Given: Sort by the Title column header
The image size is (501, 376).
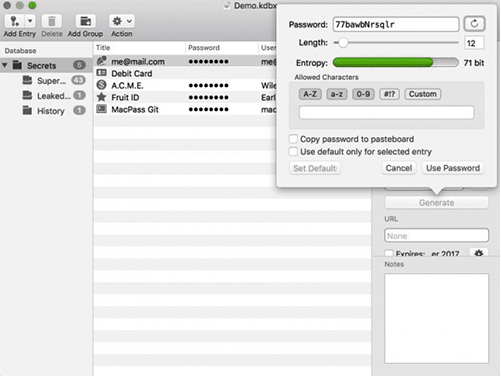Looking at the screenshot, I should 139,48.
